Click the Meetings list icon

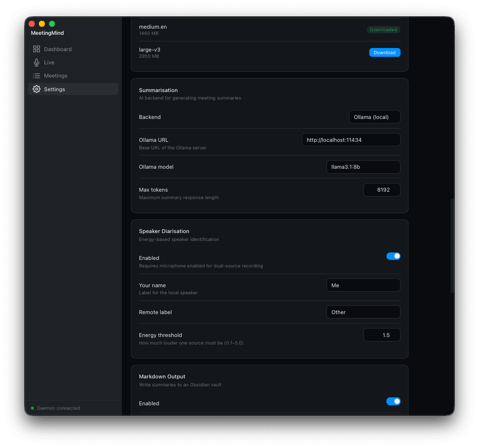tap(36, 75)
